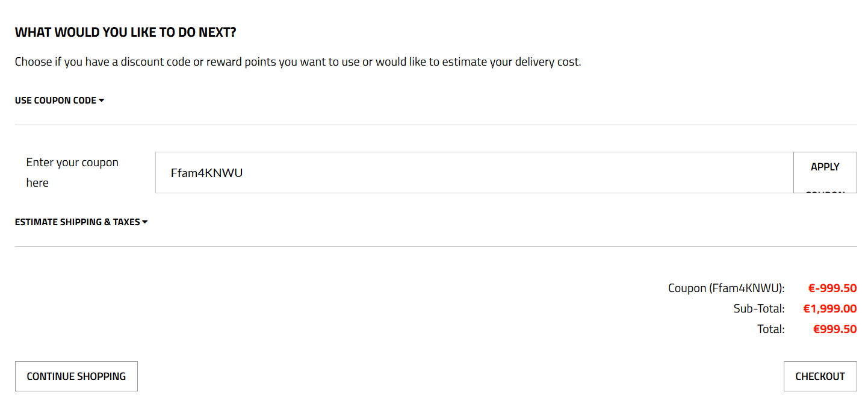The width and height of the screenshot is (868, 398).
Task: Expand the Estimate Shipping & Taxes heading
Action: point(78,222)
